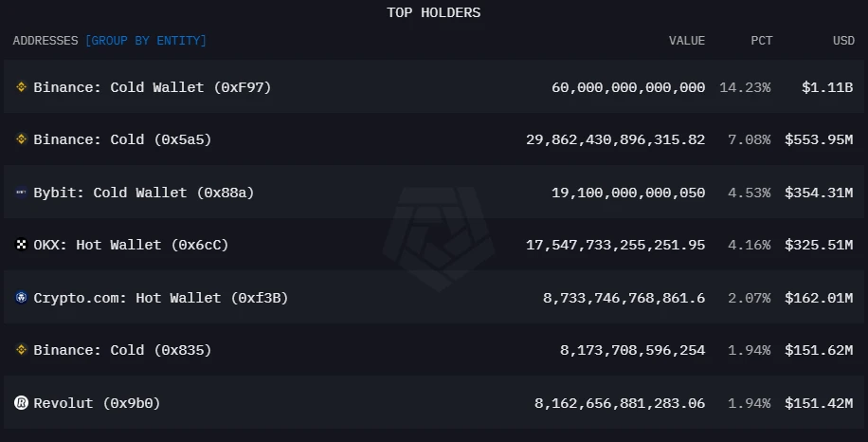Open Revolut (0x9b0) address link
This screenshot has height=442, width=868.
97,403
